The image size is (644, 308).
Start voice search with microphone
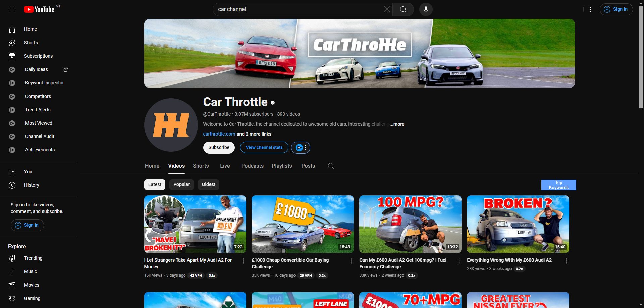(426, 9)
